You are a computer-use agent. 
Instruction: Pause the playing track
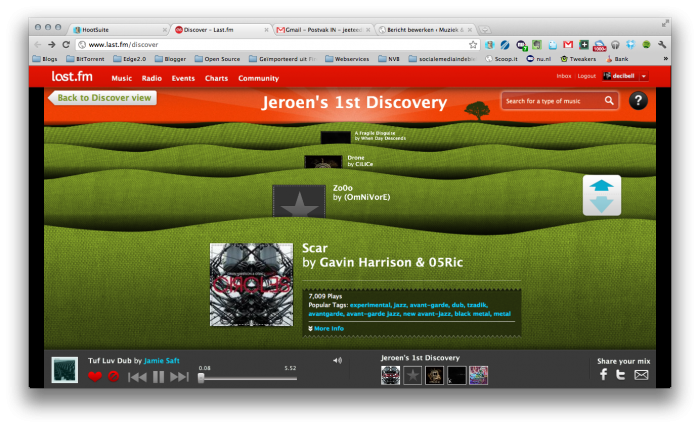pos(158,377)
